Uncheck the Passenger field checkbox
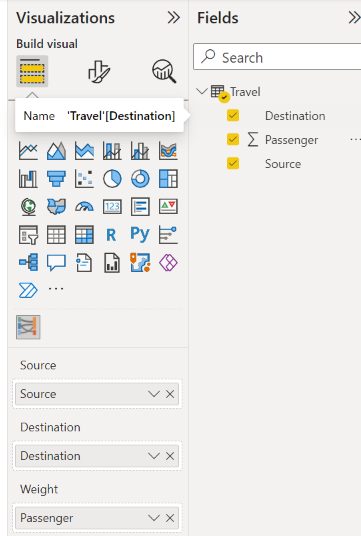This screenshot has height=536, width=361. point(233,139)
